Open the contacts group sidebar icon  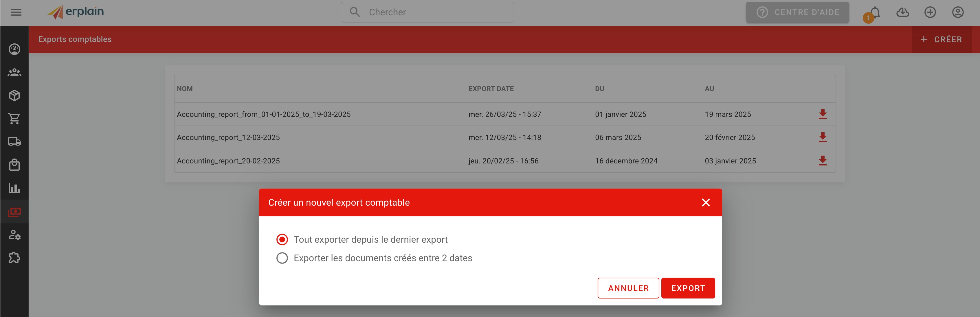pos(14,72)
